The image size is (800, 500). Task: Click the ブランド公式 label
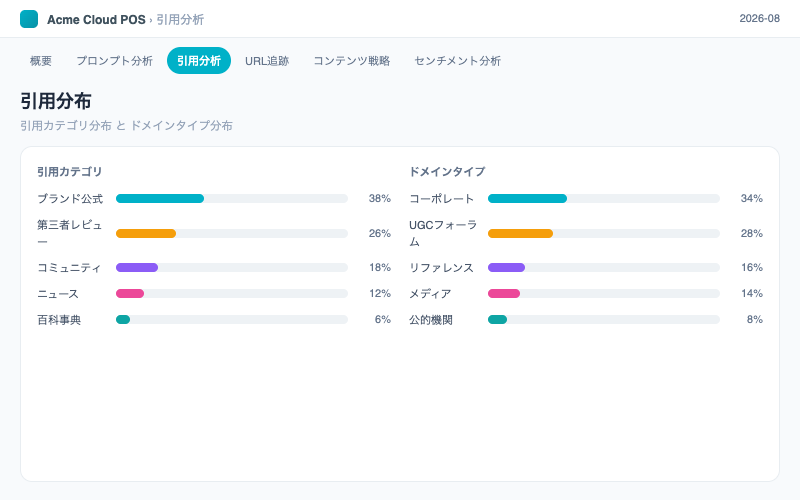click(x=70, y=198)
